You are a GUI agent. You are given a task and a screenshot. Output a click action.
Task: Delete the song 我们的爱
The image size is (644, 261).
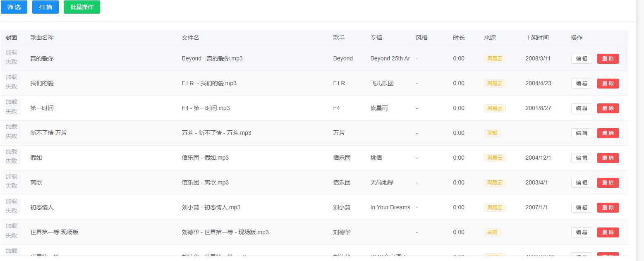pos(608,84)
